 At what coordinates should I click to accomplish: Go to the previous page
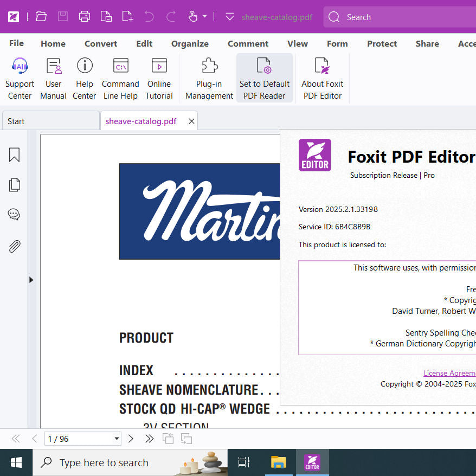point(34,439)
